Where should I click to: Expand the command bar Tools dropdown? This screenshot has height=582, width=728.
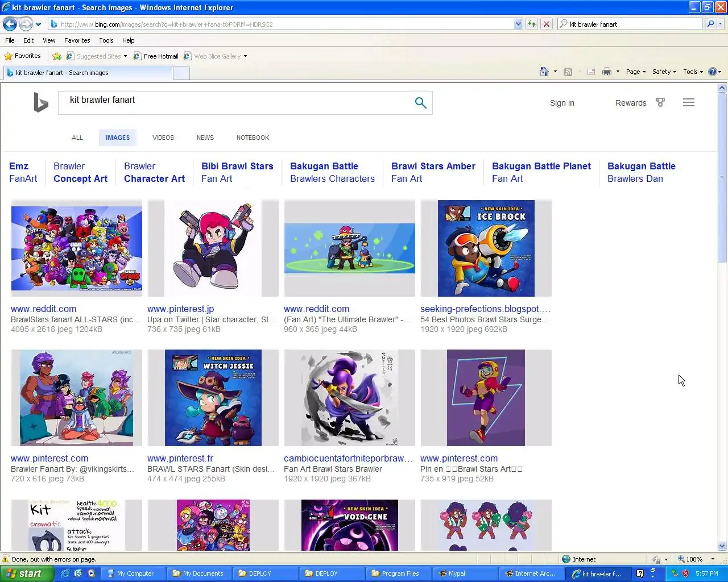pos(693,72)
